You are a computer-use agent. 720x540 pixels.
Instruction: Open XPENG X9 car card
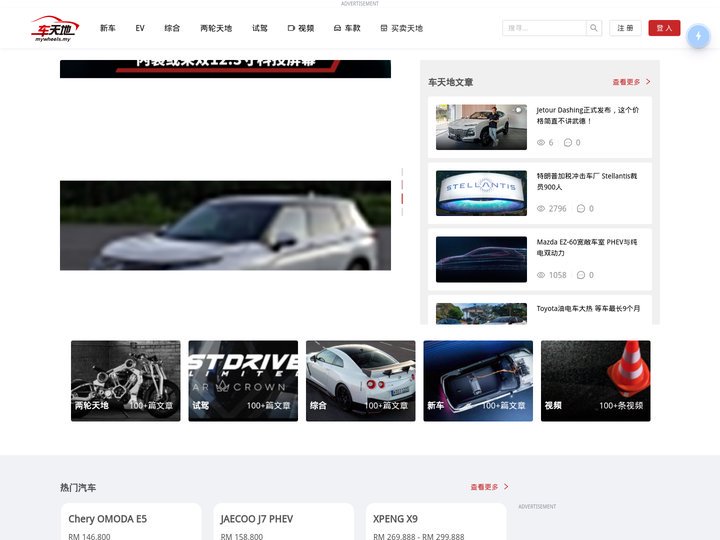pyautogui.click(x=436, y=522)
